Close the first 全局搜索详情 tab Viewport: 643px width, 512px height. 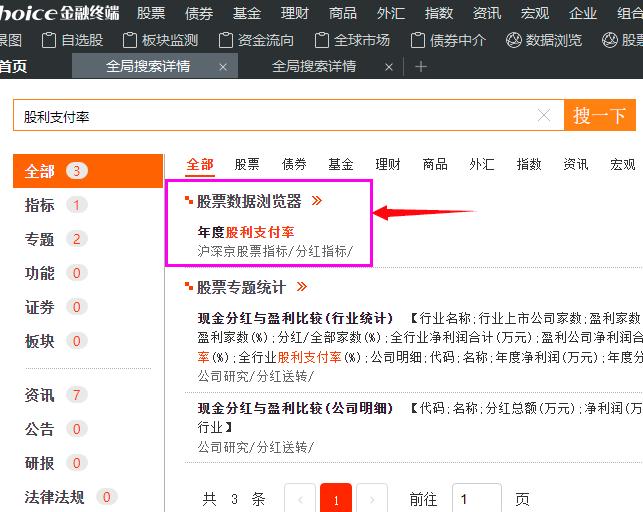[223, 67]
